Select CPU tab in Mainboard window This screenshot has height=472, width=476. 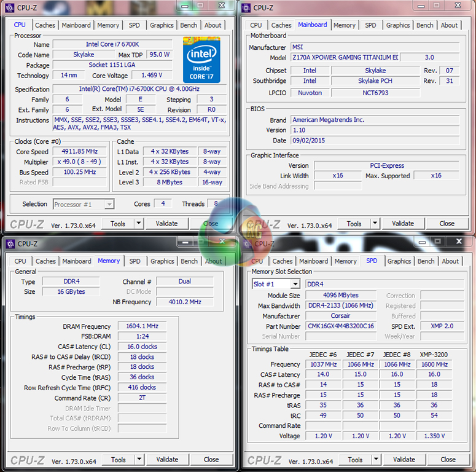tap(256, 25)
